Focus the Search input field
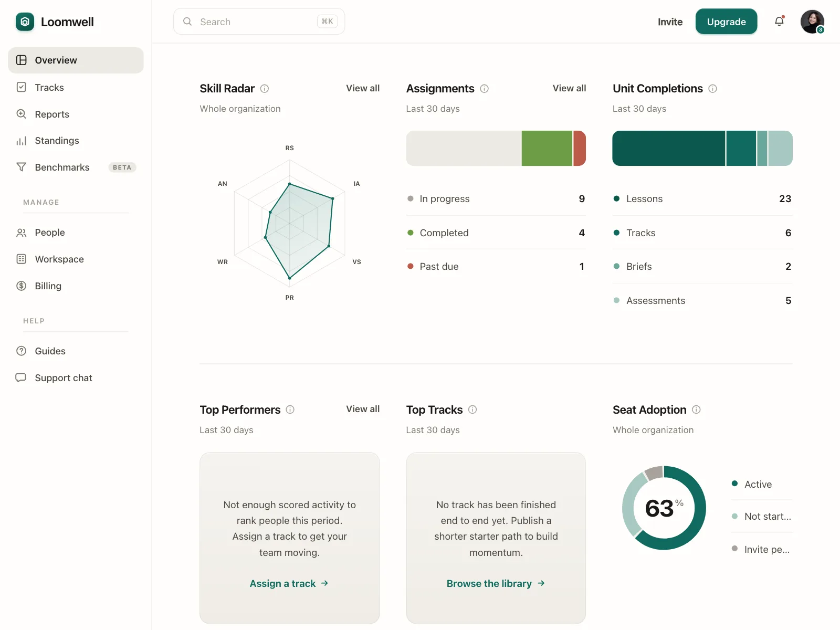The width and height of the screenshot is (840, 630). point(259,22)
